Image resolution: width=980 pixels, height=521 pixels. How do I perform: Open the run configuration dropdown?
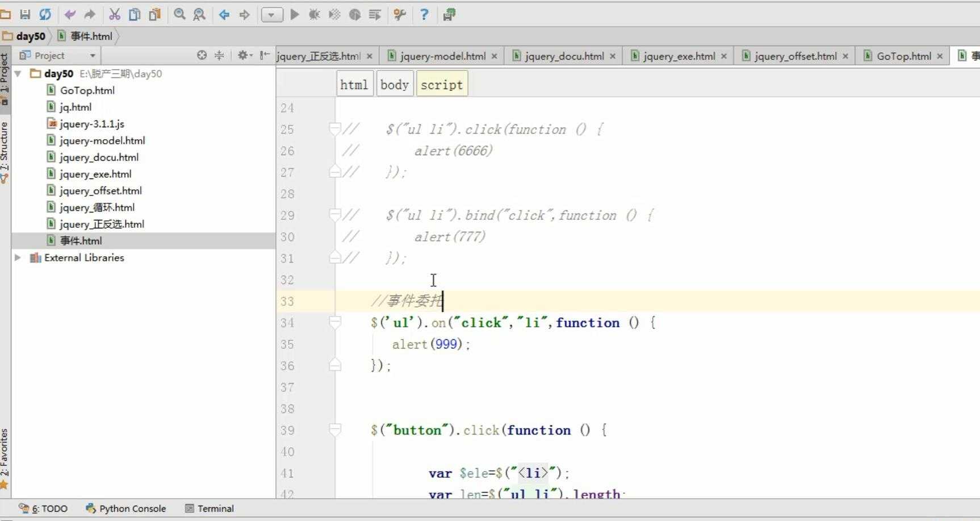pos(272,15)
